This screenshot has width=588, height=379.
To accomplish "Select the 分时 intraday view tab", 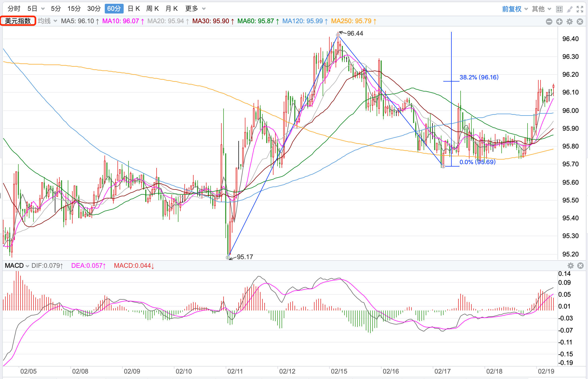I will 14,9.
